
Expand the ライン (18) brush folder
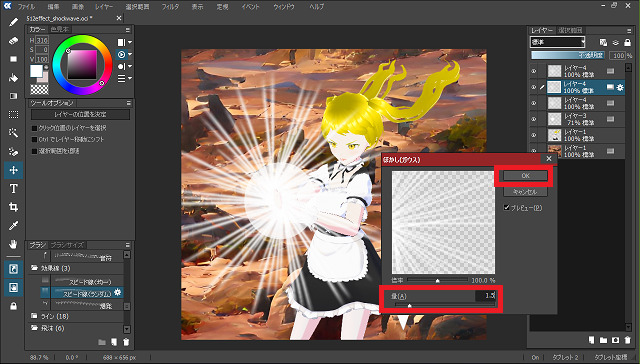pyautogui.click(x=35, y=316)
